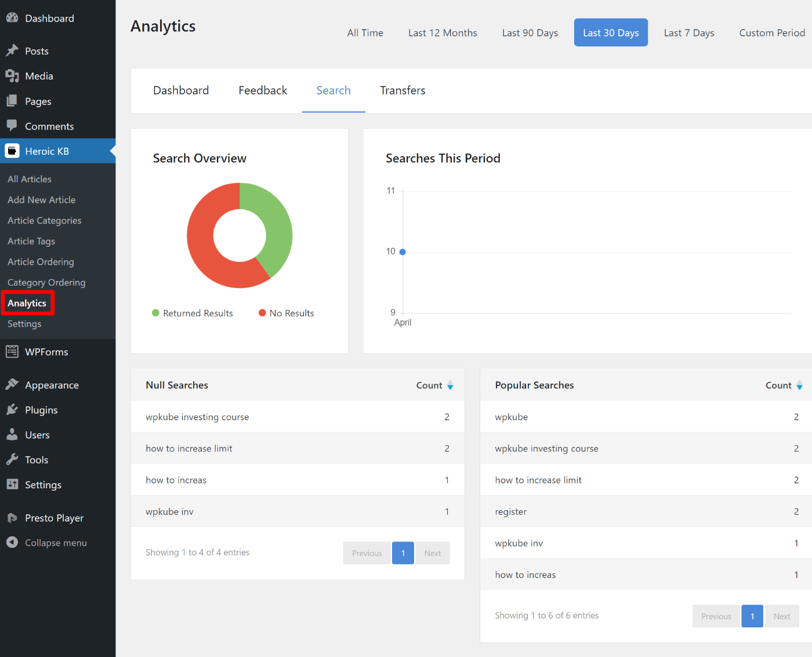The image size is (812, 657).
Task: Click 'Showing 1 to 4 of 4 entries'
Action: pos(198,552)
